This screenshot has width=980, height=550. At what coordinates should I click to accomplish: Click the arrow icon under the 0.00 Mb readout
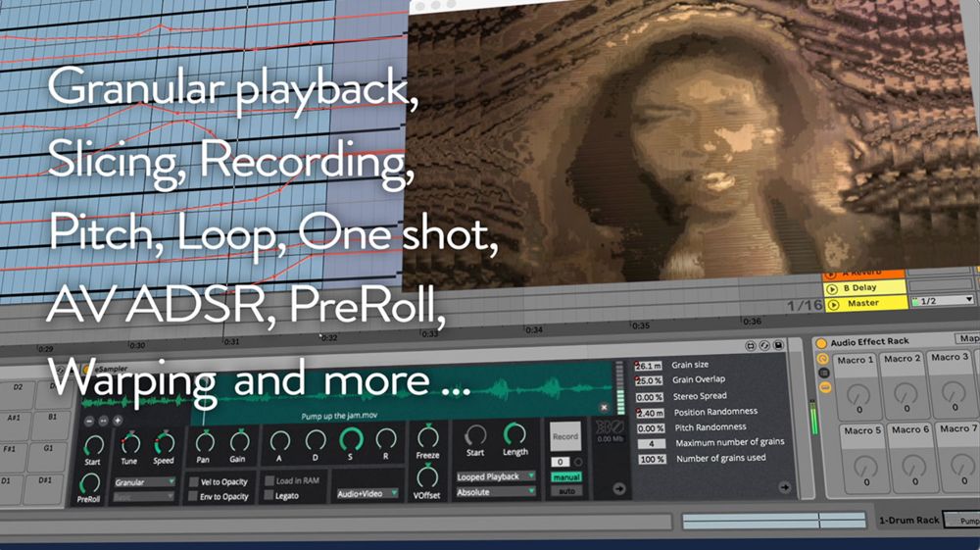pos(618,489)
